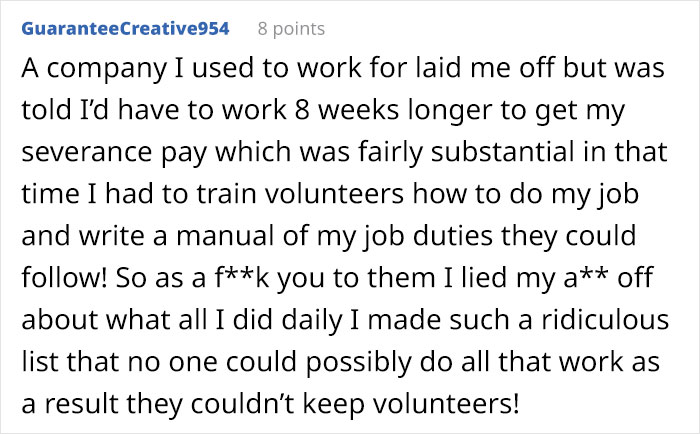Open the GuaranteeCreative954 user profile

tap(126, 28)
